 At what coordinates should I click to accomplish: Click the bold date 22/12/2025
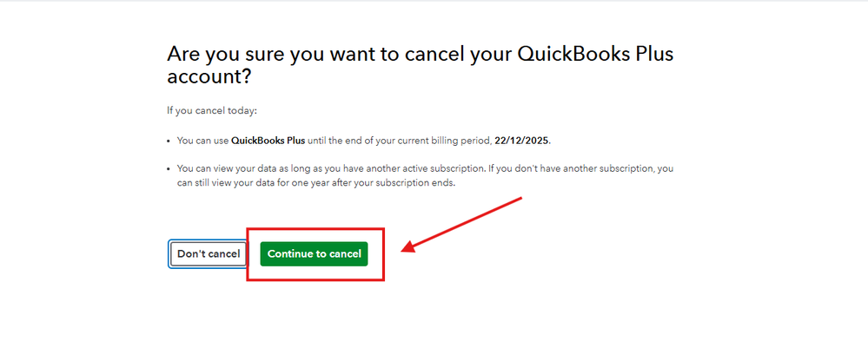point(522,140)
